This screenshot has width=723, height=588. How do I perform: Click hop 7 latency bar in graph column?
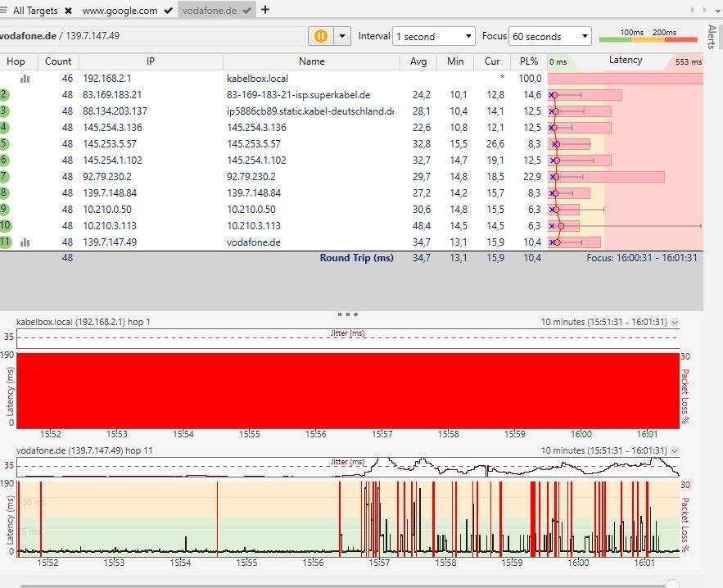607,177
